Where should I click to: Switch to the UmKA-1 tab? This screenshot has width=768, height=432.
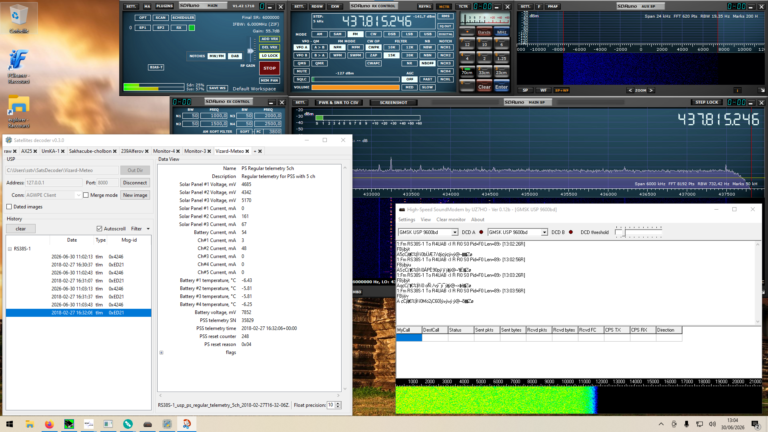click(x=50, y=151)
